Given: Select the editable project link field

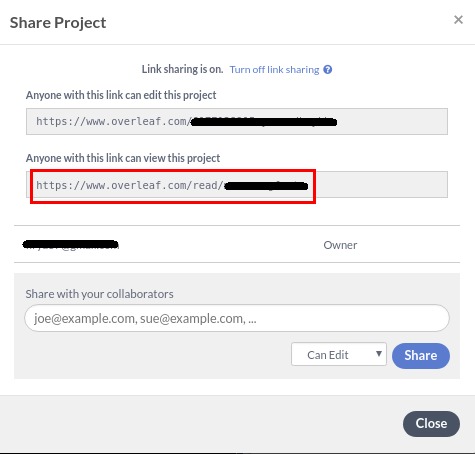Looking at the screenshot, I should (237, 121).
